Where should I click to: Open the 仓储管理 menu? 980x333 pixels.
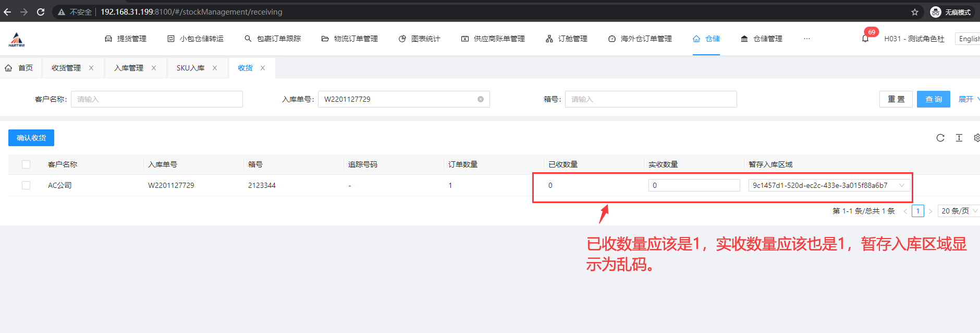(x=762, y=39)
